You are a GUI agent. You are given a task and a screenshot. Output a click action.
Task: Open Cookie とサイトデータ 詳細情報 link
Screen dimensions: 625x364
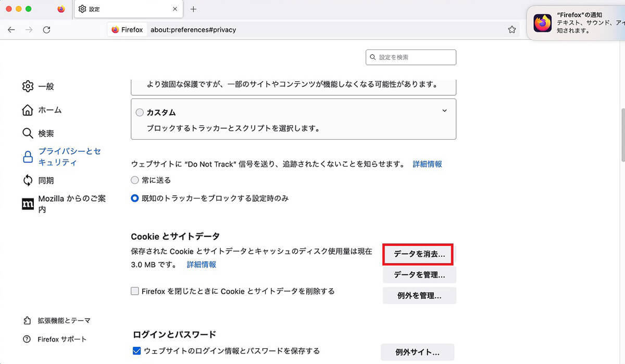pyautogui.click(x=202, y=265)
